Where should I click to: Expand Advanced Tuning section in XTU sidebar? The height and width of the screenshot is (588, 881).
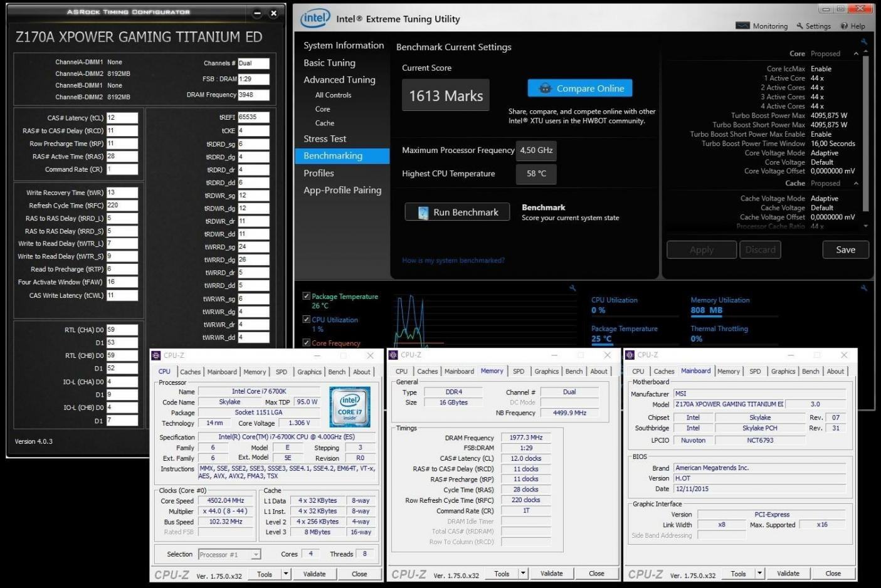pyautogui.click(x=339, y=80)
